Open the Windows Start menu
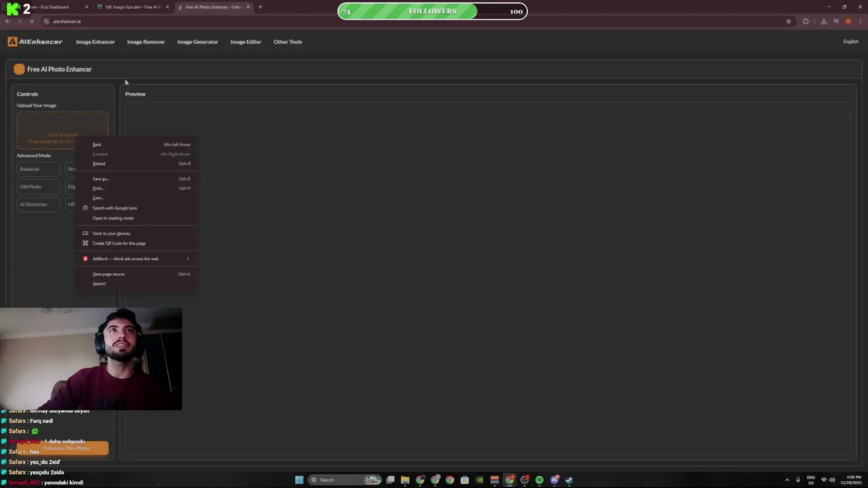Viewport: 868px width, 488px height. (299, 480)
